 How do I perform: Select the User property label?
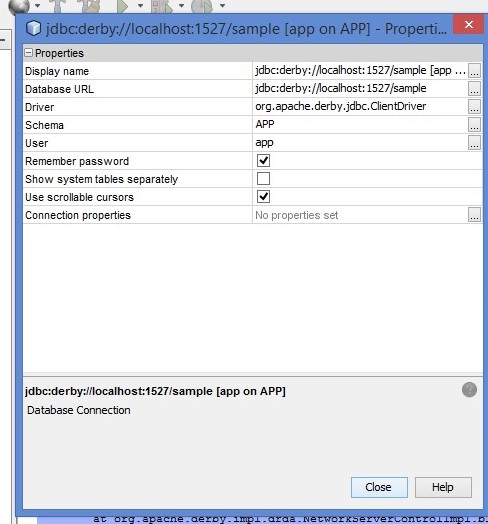click(x=36, y=143)
